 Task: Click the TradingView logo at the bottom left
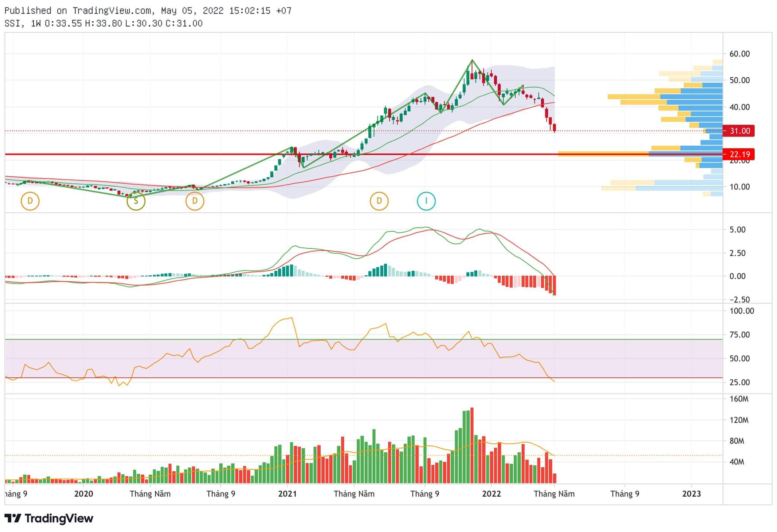[x=49, y=518]
